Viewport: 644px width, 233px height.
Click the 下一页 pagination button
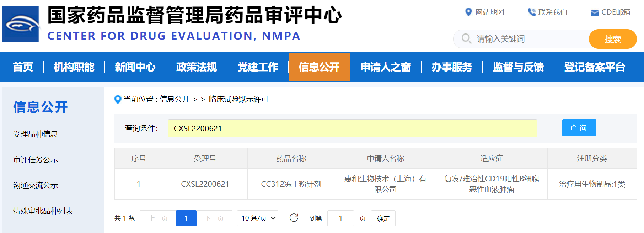[214, 218]
